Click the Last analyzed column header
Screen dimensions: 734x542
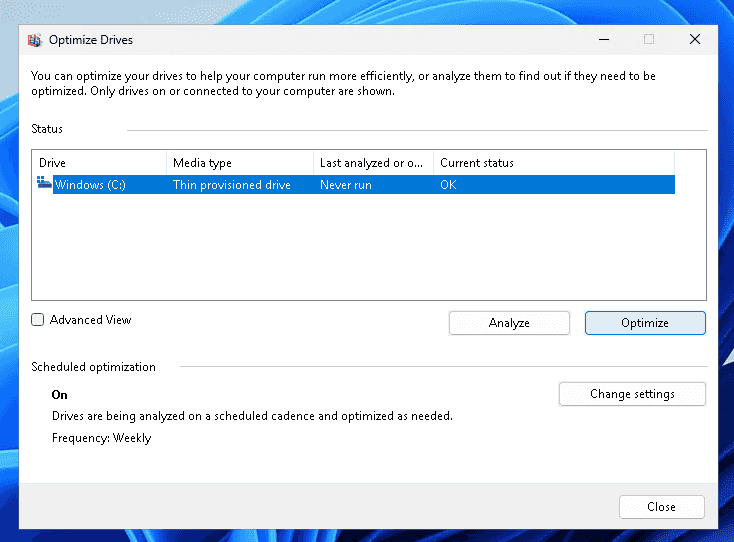(x=372, y=163)
